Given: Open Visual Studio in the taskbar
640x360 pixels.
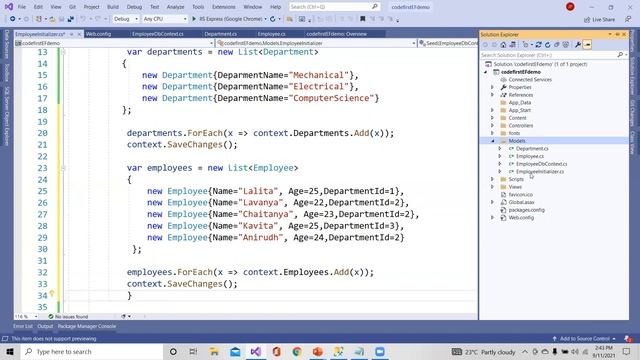Looking at the screenshot, I should click(256, 351).
